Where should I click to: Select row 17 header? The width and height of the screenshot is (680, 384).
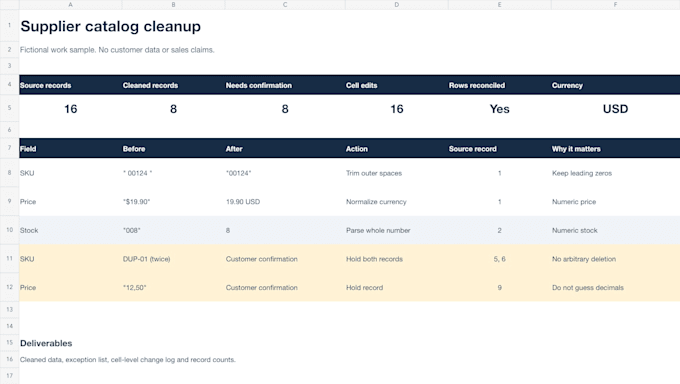coord(10,376)
